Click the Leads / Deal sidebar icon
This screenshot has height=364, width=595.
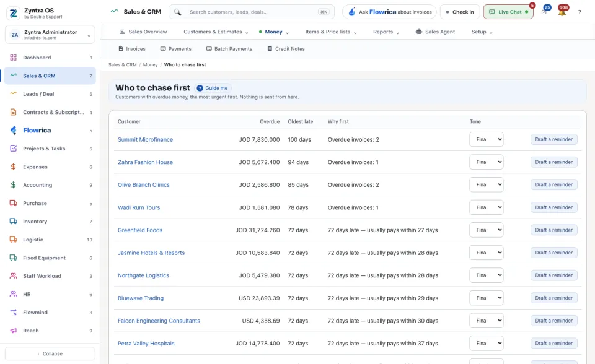tap(13, 93)
